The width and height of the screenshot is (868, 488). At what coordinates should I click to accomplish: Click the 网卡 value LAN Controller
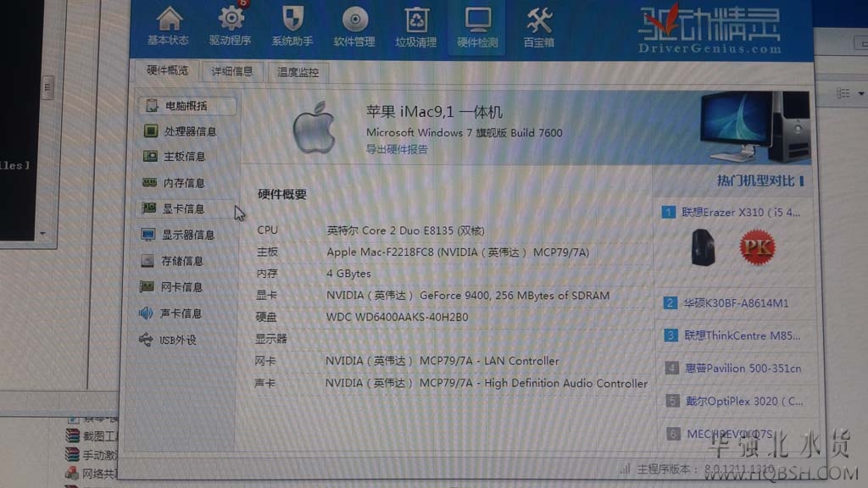[442, 361]
